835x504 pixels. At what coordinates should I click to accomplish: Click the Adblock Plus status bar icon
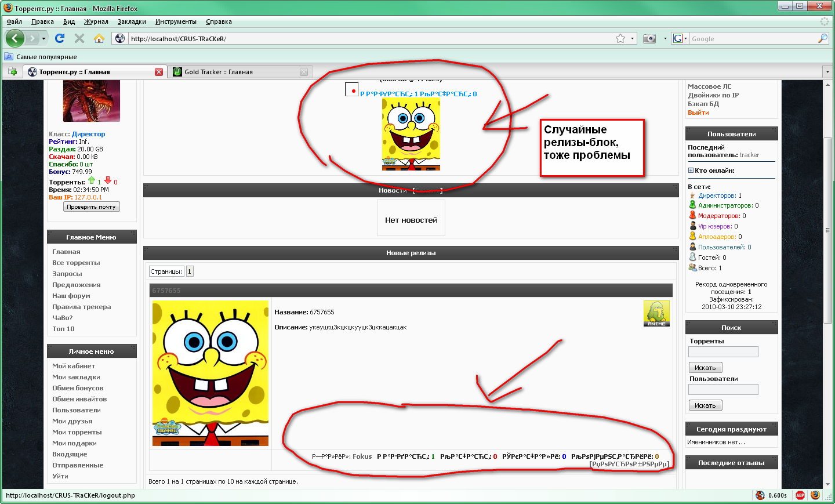click(800, 495)
